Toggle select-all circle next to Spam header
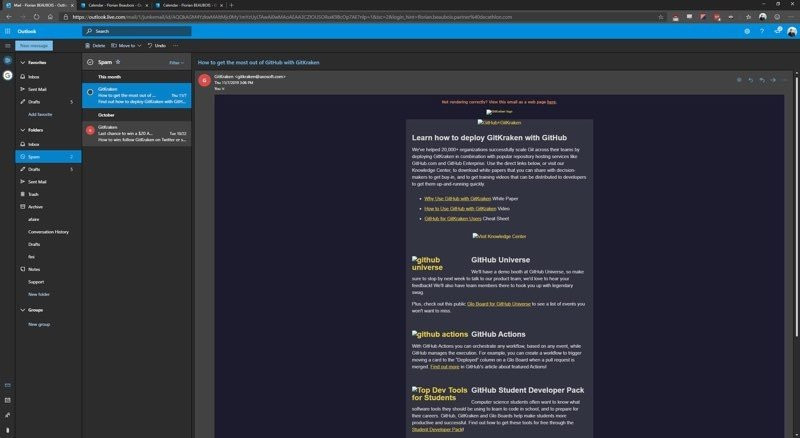Viewport: 800px width, 438px height. pos(90,62)
